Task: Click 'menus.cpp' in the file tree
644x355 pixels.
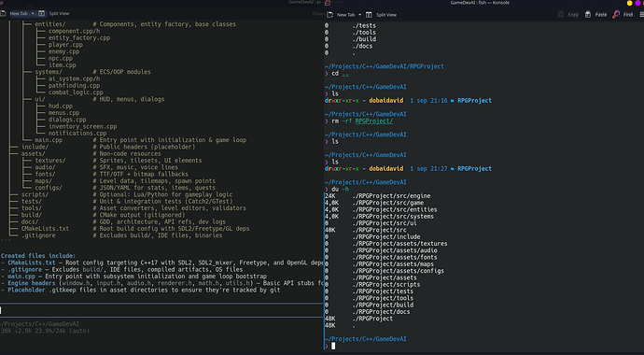Action: tap(64, 113)
